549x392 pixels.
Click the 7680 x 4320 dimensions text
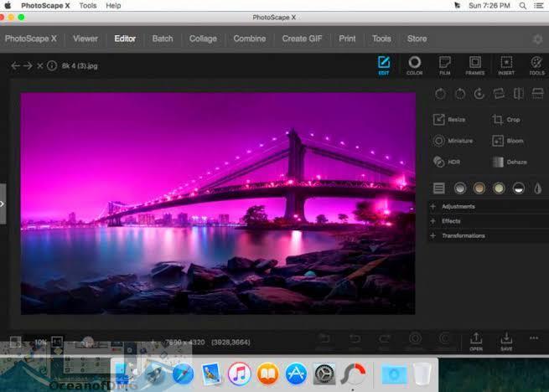tap(185, 343)
